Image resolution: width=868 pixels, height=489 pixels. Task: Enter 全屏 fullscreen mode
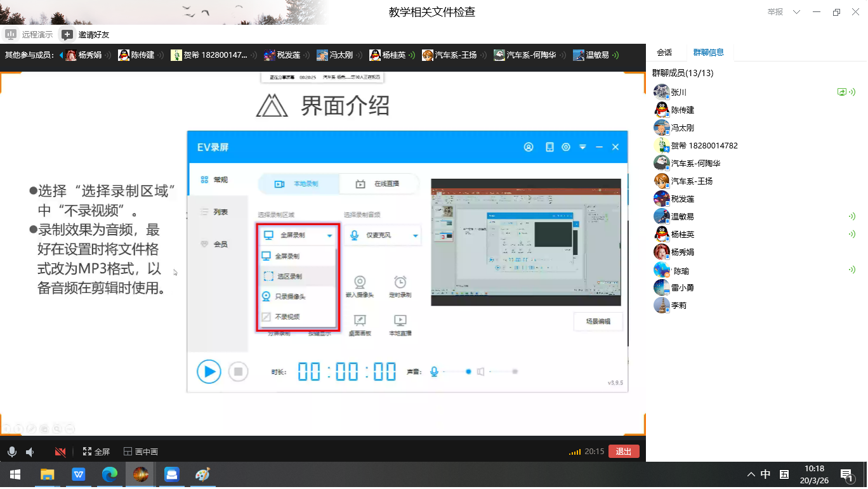point(96,452)
